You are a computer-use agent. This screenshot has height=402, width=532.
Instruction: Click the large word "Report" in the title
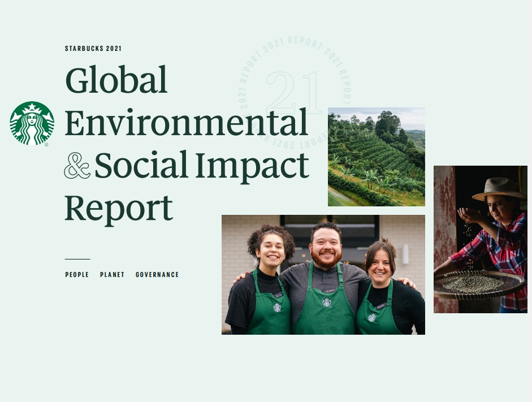point(119,209)
